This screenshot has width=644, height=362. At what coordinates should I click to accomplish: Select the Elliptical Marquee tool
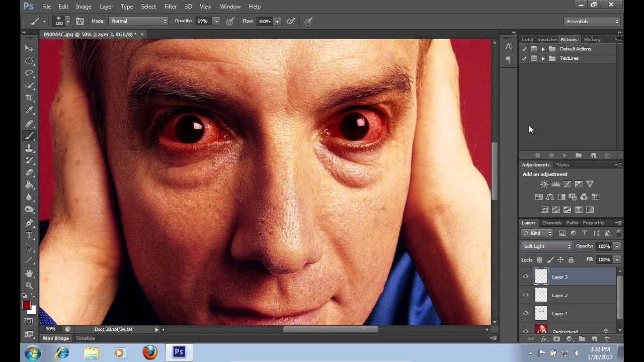pos(29,61)
